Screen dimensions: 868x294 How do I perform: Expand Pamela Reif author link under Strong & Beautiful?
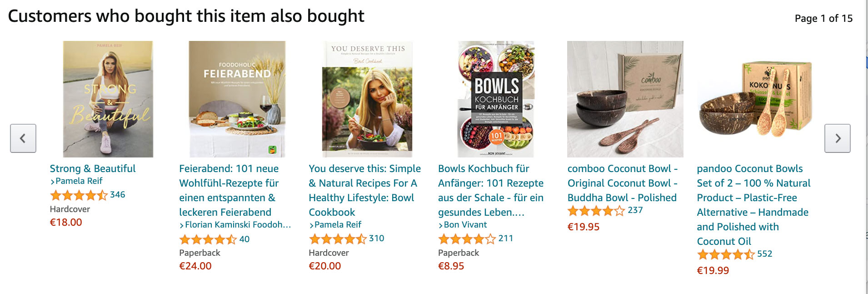(76, 181)
